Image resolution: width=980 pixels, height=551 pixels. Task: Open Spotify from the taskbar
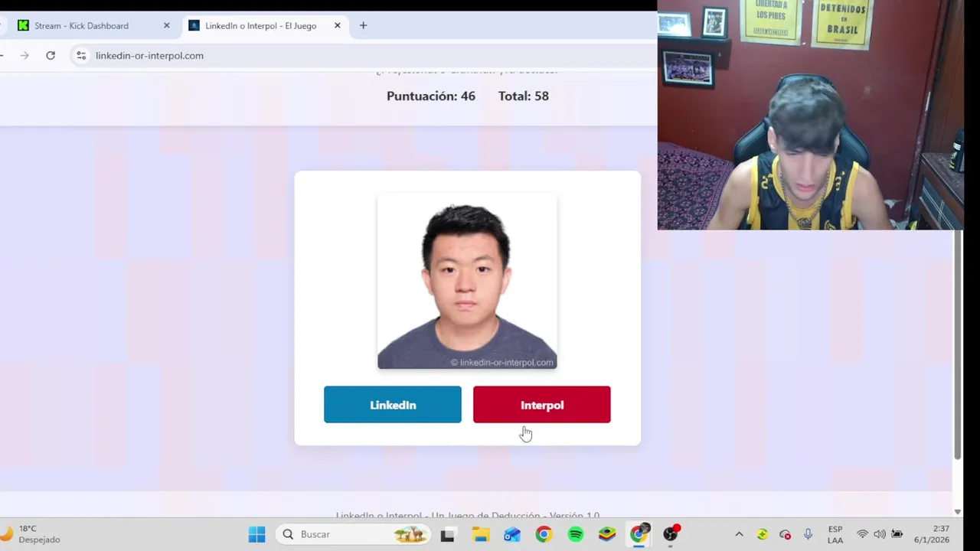coord(576,534)
